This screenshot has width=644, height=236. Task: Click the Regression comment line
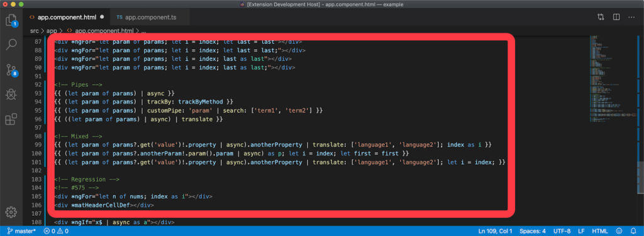pyautogui.click(x=87, y=179)
